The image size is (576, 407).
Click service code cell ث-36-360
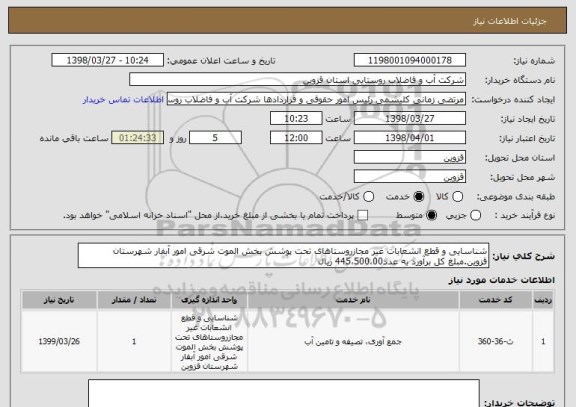pyautogui.click(x=496, y=342)
